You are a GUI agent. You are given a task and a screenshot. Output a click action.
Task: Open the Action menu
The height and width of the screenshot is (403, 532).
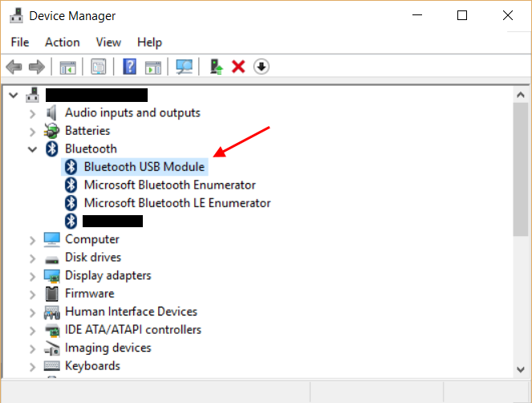point(63,42)
